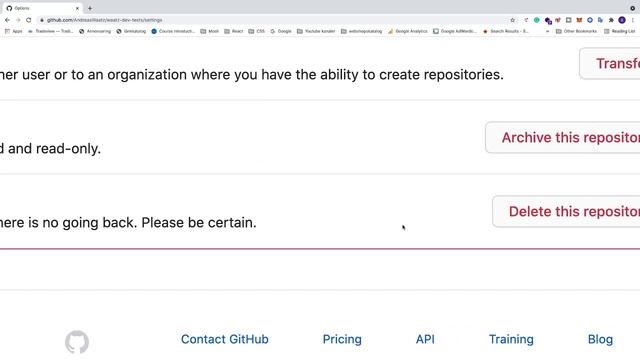The image size is (640, 360).
Task: Click the blue circular extension icon
Action: click(590, 20)
